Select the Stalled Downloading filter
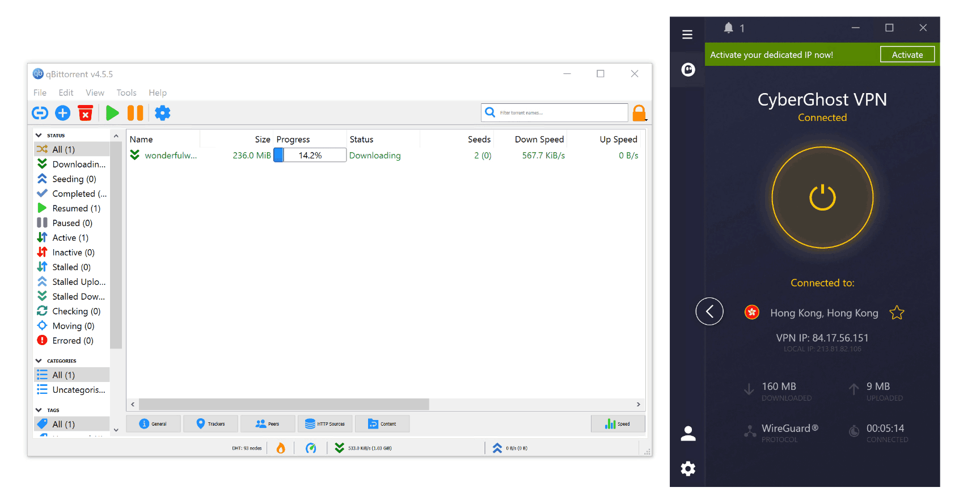980x504 pixels. (71, 297)
